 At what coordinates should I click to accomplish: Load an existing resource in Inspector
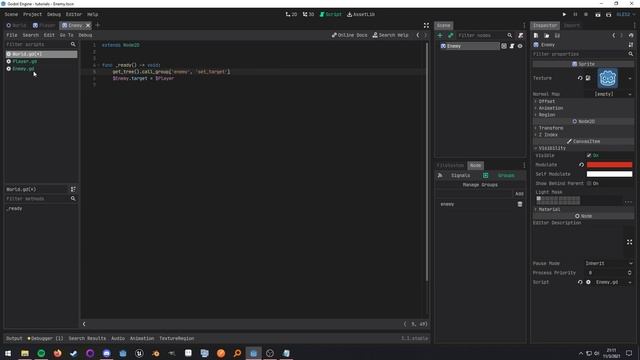[x=547, y=36]
